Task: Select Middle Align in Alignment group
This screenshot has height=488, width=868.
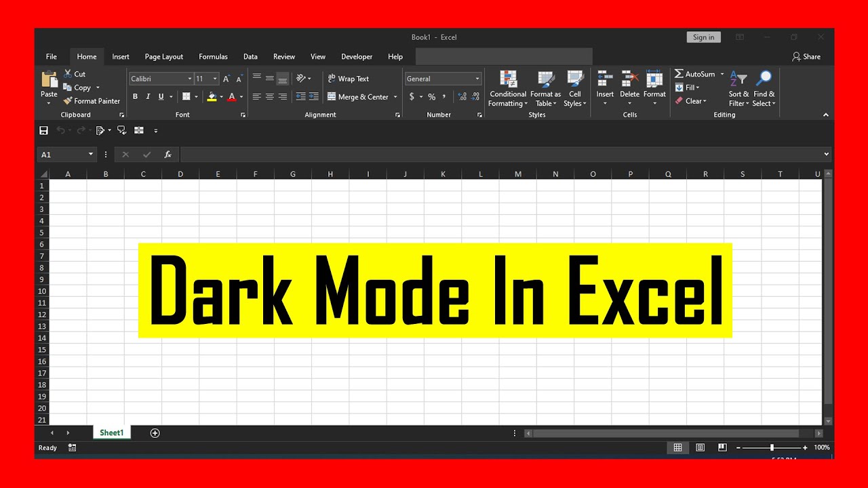Action: [x=269, y=79]
